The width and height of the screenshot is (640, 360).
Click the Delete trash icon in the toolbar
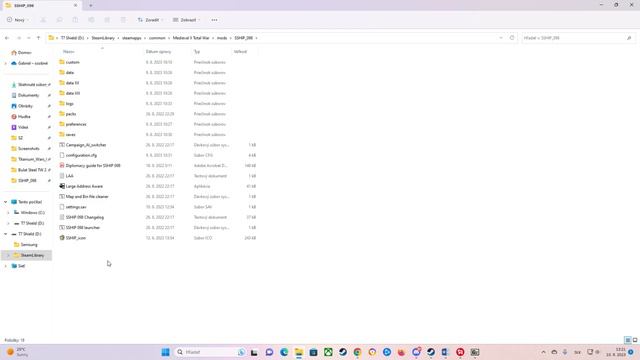tap(123, 20)
